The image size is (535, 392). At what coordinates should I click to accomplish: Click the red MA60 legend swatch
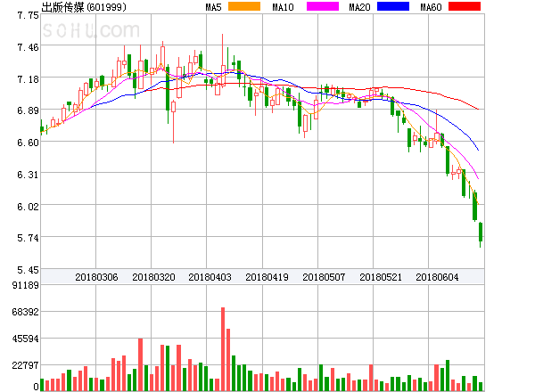(465, 6)
